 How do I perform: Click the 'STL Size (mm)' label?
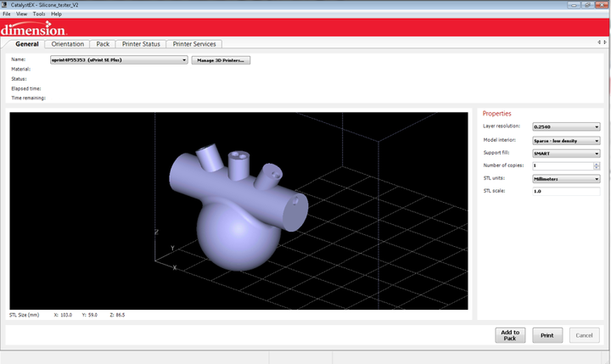point(24,315)
